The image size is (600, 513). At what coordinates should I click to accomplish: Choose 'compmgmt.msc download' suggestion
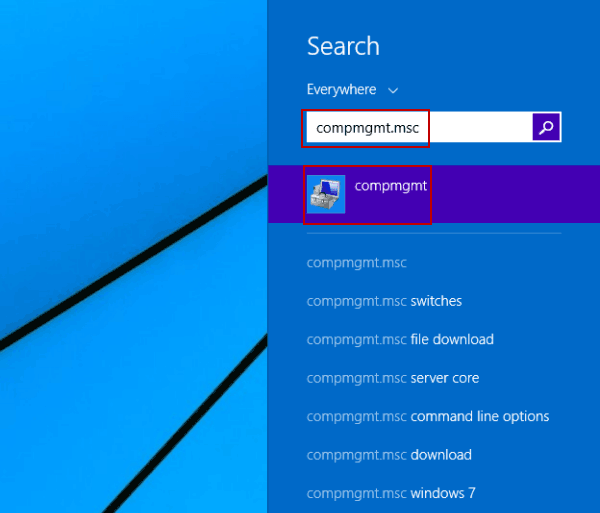click(x=389, y=455)
